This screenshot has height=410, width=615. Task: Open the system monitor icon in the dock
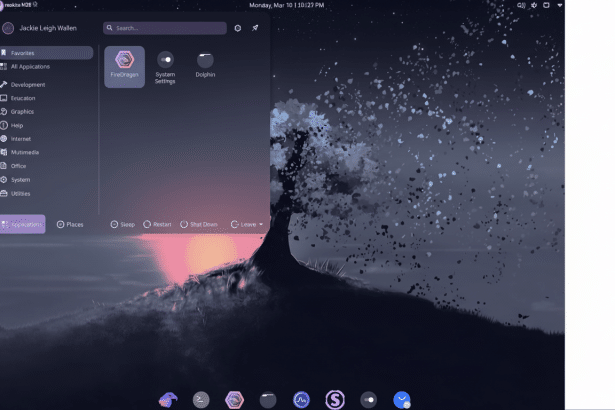click(301, 400)
